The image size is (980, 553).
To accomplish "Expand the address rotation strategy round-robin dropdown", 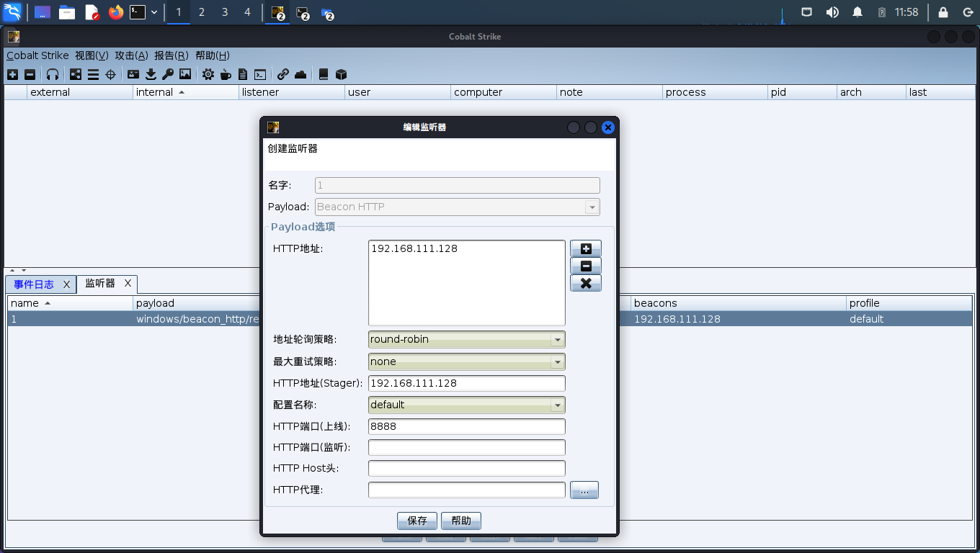I will tap(557, 340).
